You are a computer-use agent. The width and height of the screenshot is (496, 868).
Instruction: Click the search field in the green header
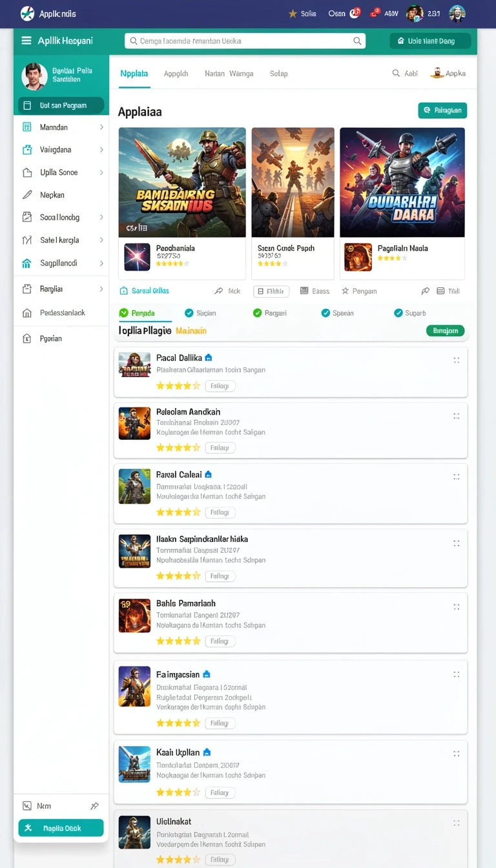(245, 41)
